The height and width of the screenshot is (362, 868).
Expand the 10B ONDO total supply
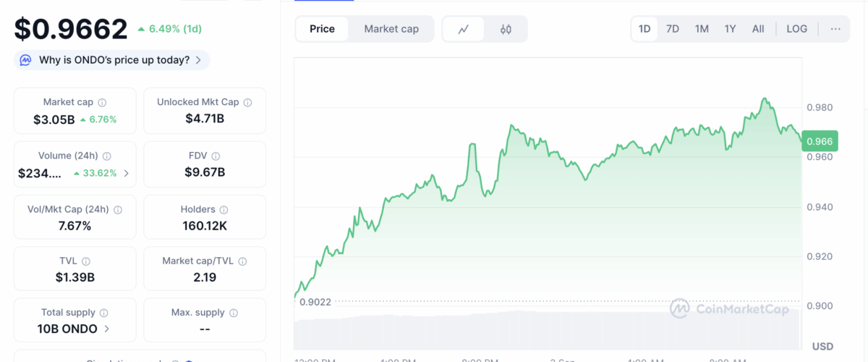(107, 329)
